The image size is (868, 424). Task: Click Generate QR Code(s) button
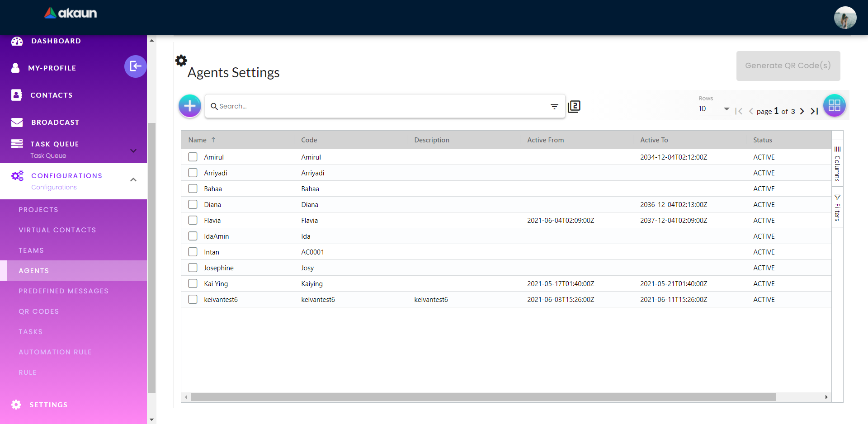788,66
